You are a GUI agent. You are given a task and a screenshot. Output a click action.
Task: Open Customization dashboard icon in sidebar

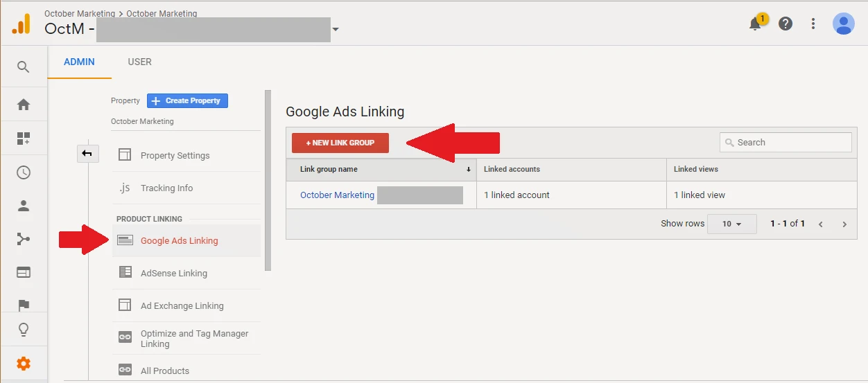pos(24,139)
